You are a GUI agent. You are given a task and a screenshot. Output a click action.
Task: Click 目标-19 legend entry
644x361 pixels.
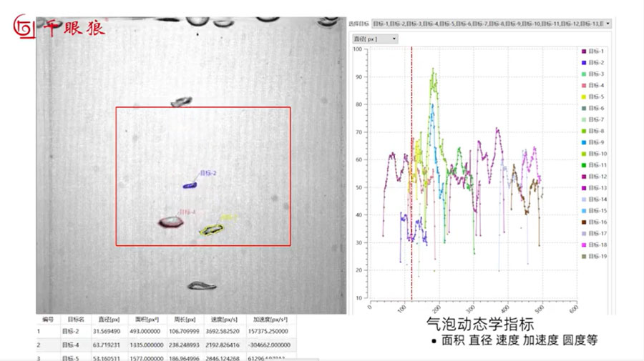click(x=595, y=257)
